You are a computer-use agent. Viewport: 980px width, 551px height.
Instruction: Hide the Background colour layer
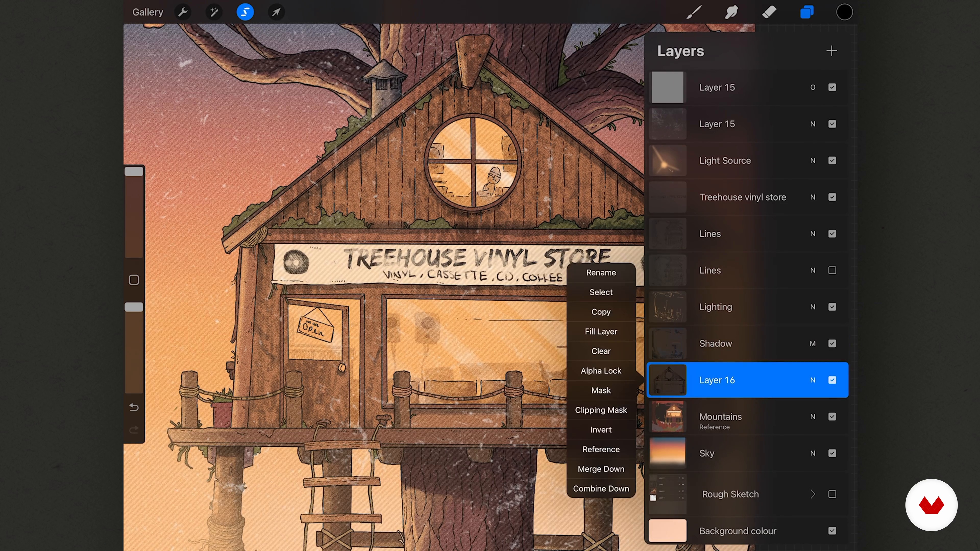(832, 531)
